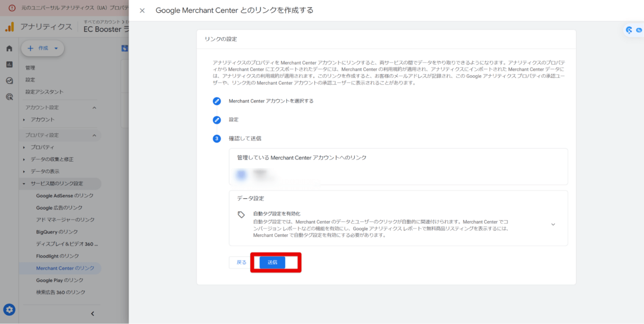This screenshot has width=644, height=324.
Task: Expand the 自動タグ設定 details chevron
Action: [553, 224]
